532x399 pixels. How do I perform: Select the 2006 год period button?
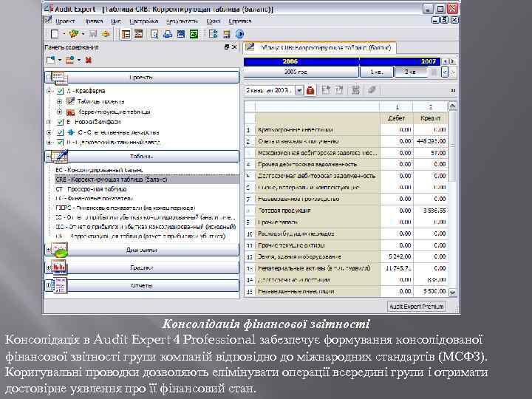tap(301, 72)
